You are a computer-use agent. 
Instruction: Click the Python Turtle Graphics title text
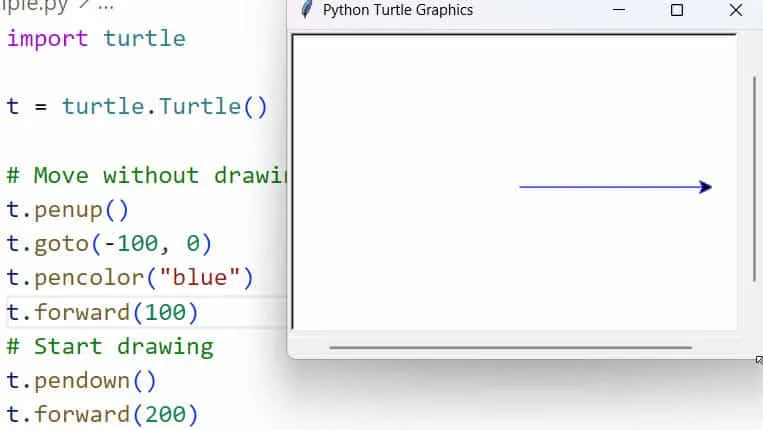coord(398,10)
